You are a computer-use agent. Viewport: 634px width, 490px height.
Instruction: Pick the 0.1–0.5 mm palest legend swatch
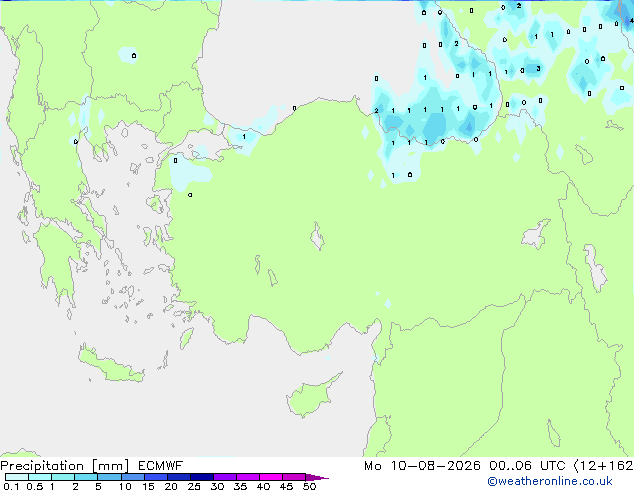17,477
